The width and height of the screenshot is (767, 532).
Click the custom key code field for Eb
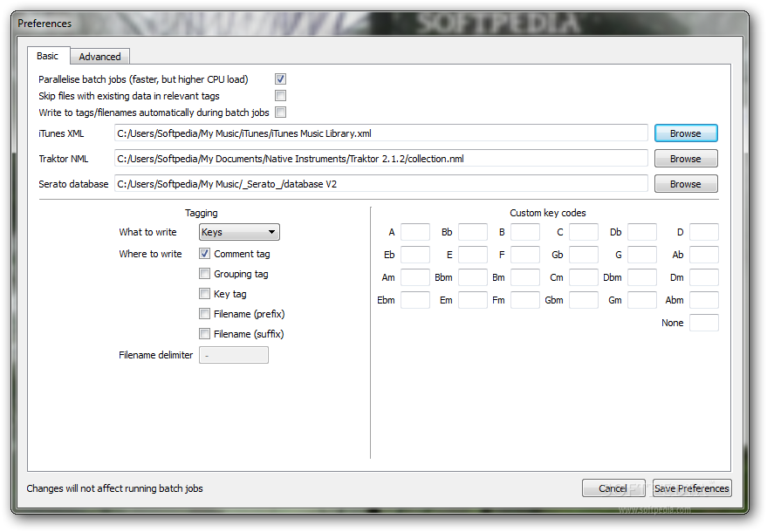tap(415, 255)
